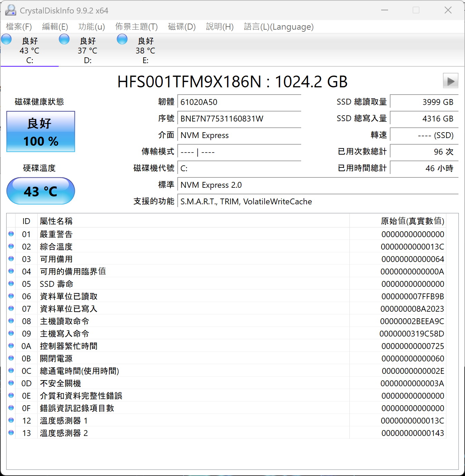
Task: Click the CrystalDiskInfo app icon in title bar
Action: [x=11, y=10]
